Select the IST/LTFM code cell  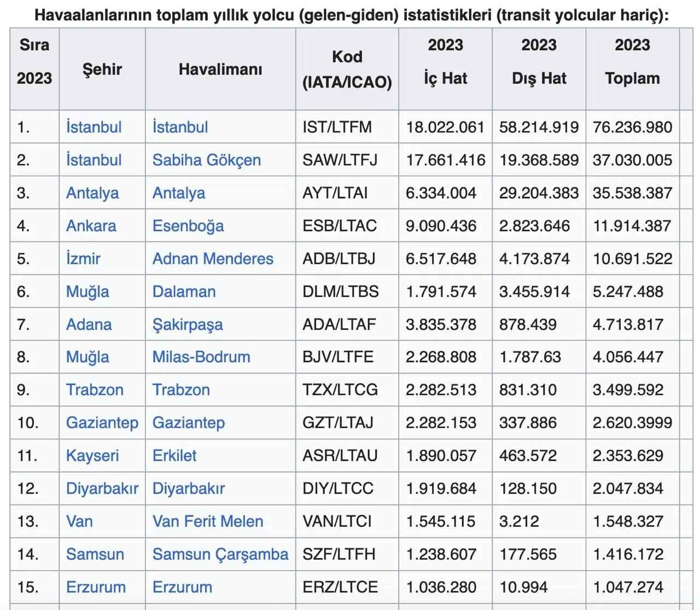347,127
